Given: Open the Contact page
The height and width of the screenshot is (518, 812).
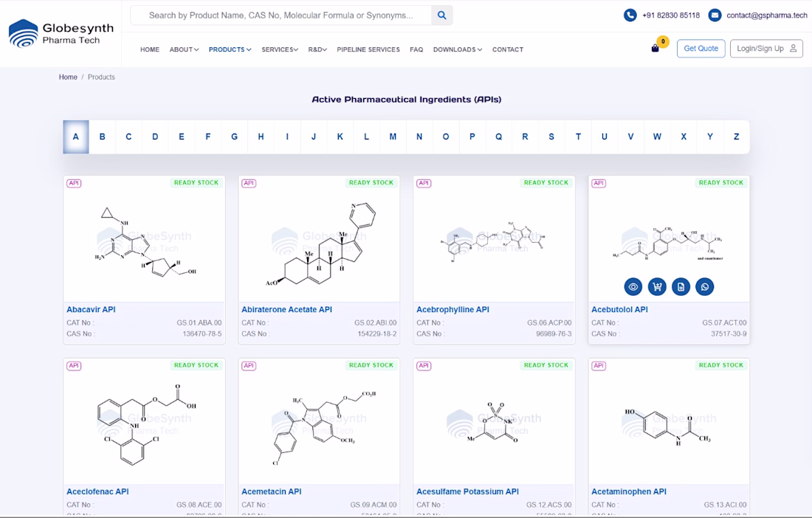Looking at the screenshot, I should tap(508, 49).
